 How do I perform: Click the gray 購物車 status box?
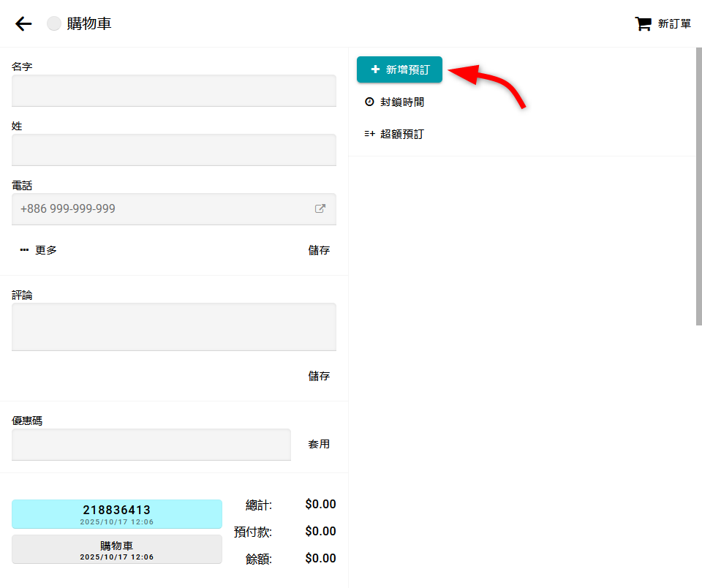pos(117,549)
